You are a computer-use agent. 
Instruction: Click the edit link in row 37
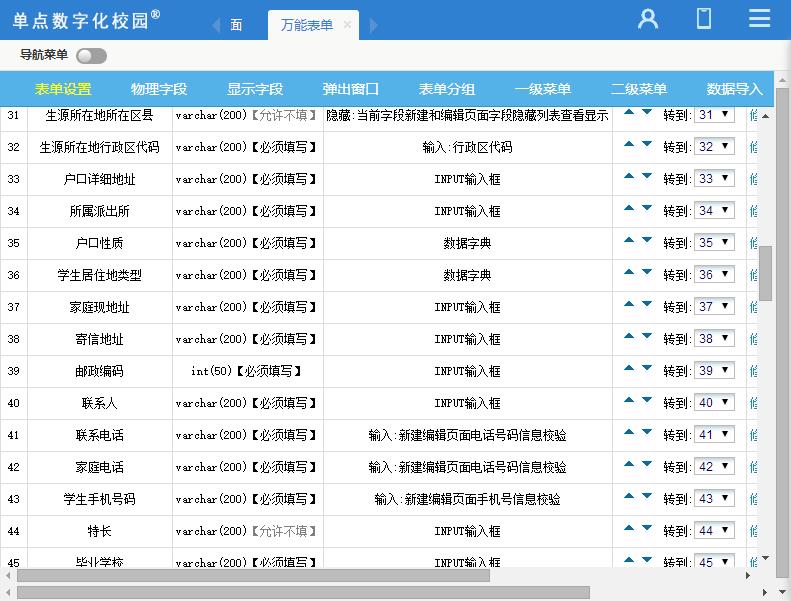click(x=753, y=307)
